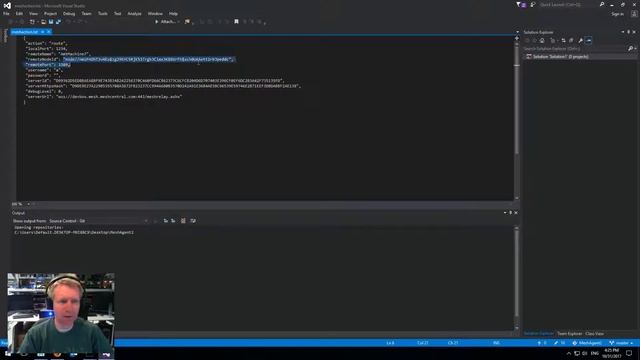Open the Window menu

[155, 13]
